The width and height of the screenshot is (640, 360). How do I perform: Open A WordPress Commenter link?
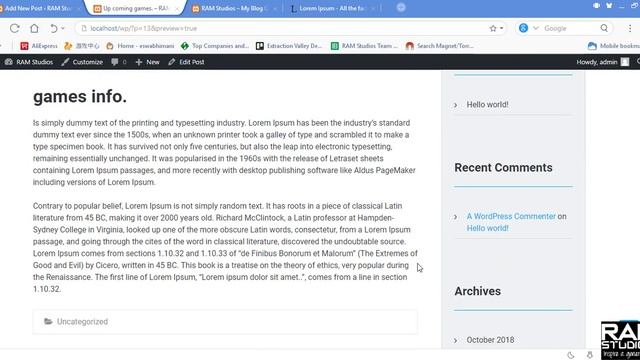click(511, 216)
